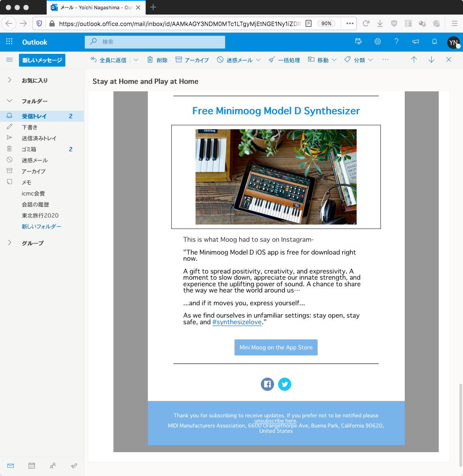The height and width of the screenshot is (476, 463).
Task: Collapse the フォルダー section
Action: tap(9, 101)
